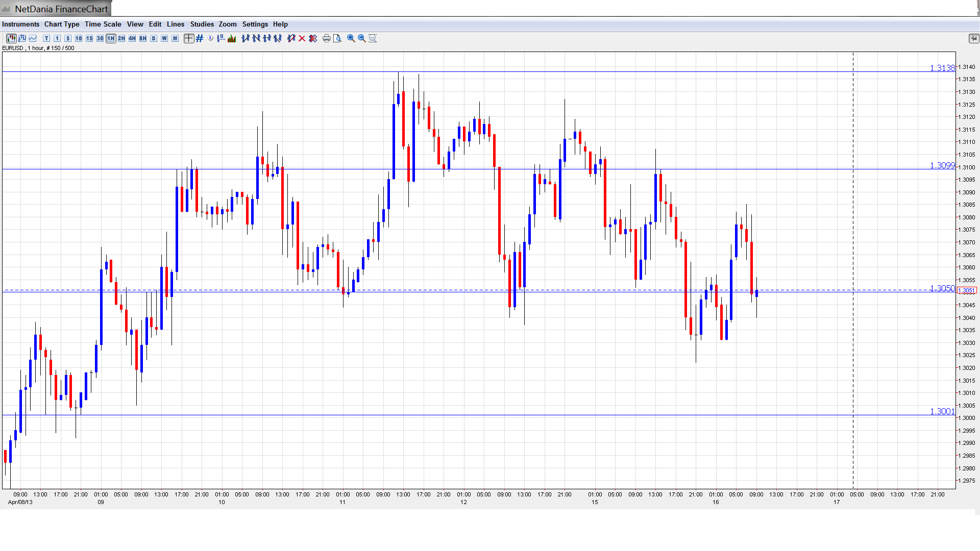Click the 1.3138 horizontal line label
Image resolution: width=980 pixels, height=551 pixels.
click(x=942, y=68)
